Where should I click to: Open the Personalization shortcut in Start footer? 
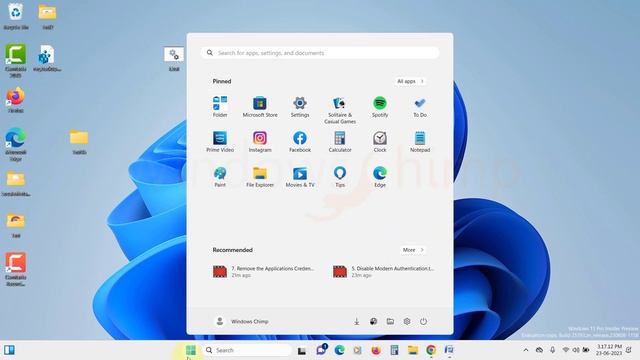(x=373, y=322)
